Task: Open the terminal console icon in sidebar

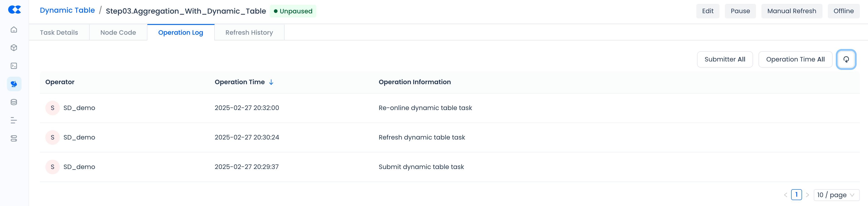Action: [14, 66]
